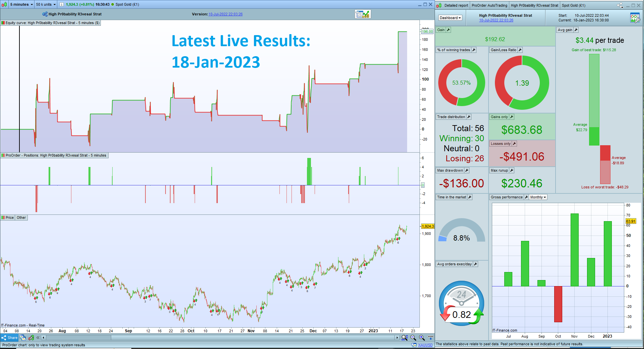Configure the Time in the market widget wrench

tap(470, 197)
